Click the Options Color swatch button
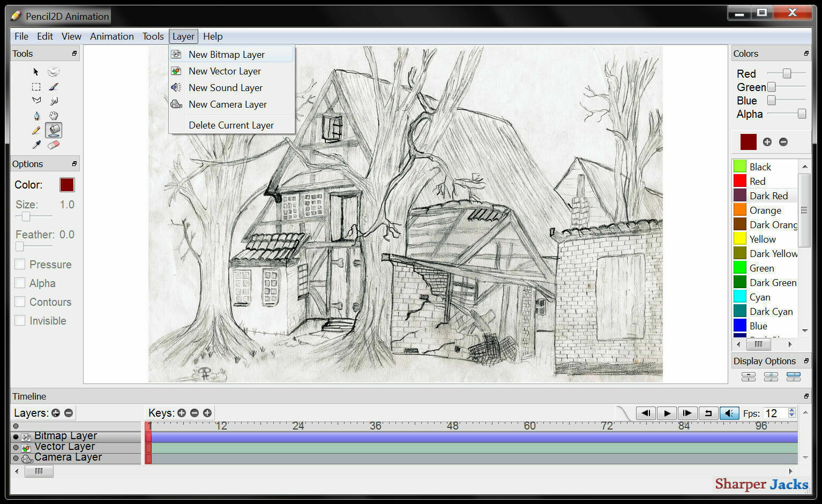 [x=67, y=185]
